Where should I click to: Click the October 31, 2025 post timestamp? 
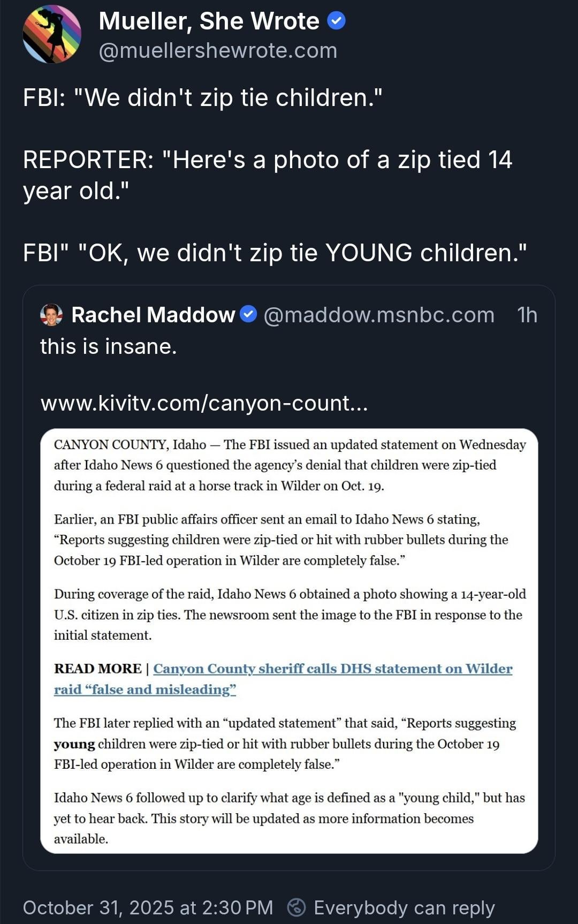(x=148, y=907)
